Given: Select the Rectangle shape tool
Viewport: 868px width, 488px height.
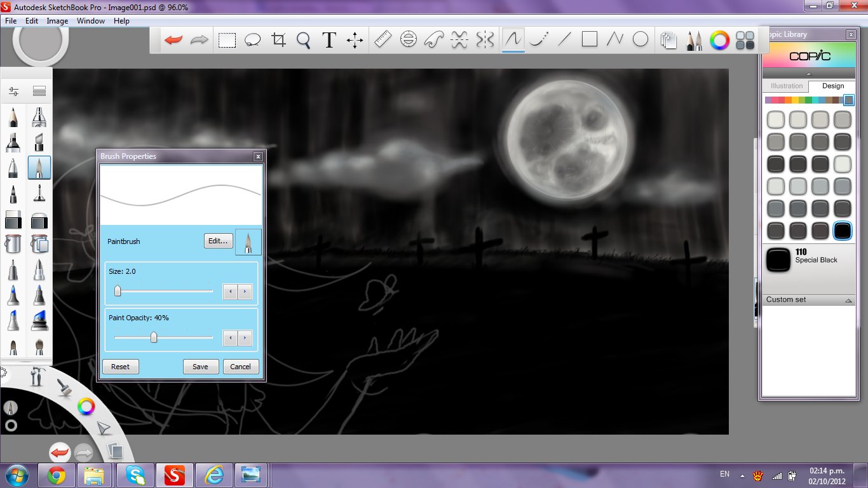Looking at the screenshot, I should 590,39.
